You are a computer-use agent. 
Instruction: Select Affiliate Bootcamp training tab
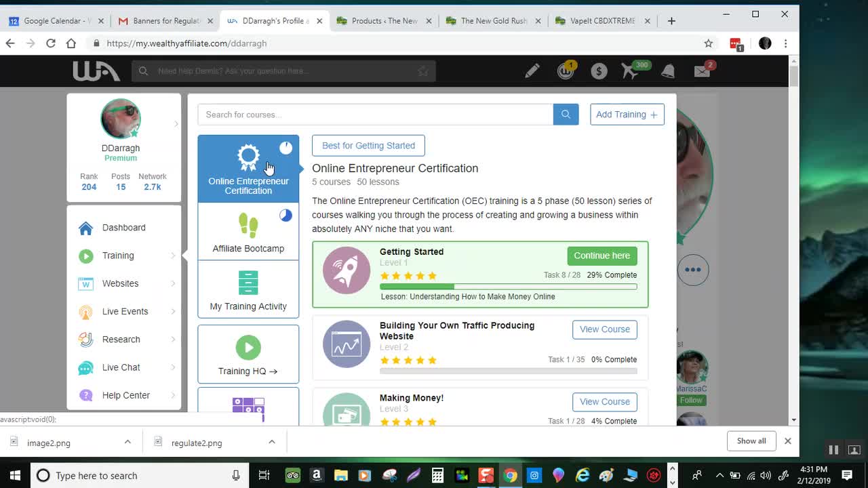click(x=248, y=232)
